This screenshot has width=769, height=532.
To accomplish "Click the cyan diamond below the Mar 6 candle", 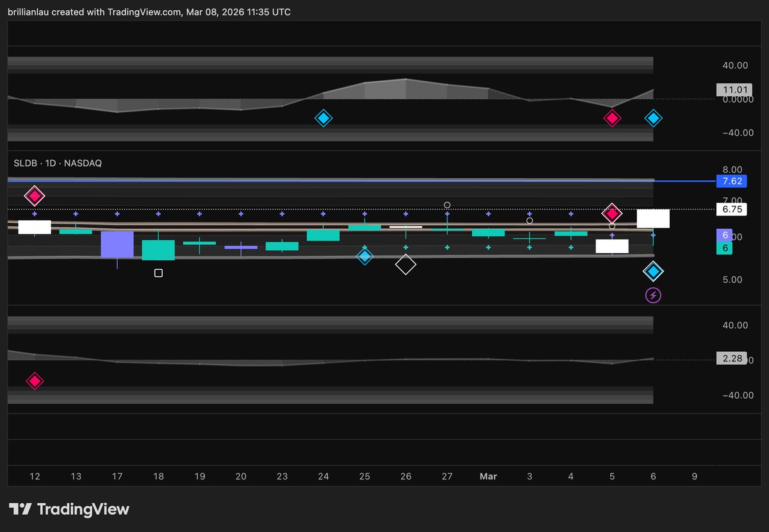I will (x=653, y=272).
